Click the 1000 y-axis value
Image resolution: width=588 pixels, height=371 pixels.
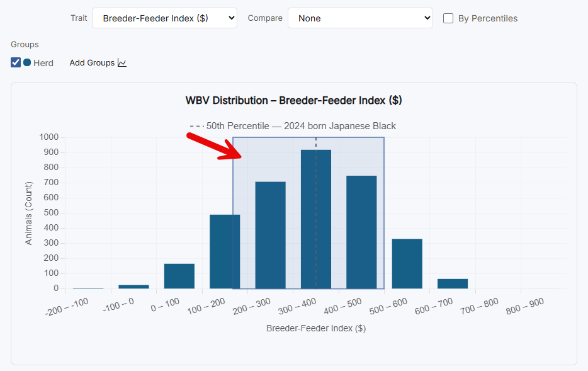point(48,137)
